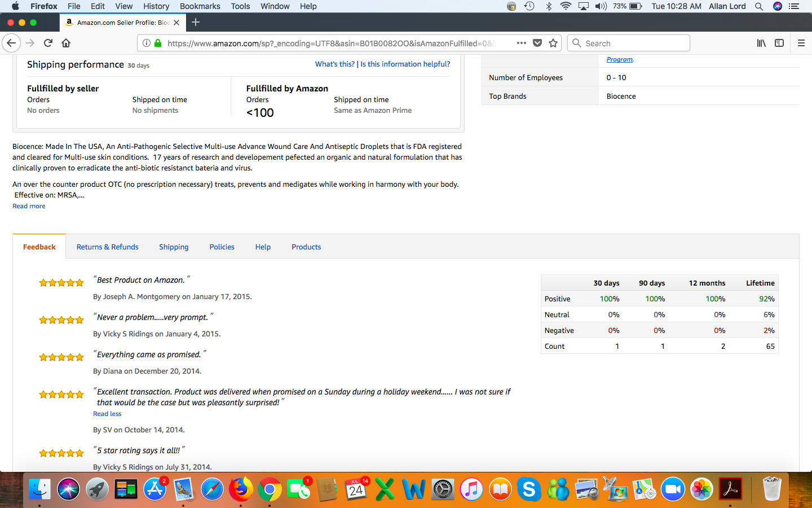Click the "What's this?" link
This screenshot has height=508, width=812.
[335, 64]
